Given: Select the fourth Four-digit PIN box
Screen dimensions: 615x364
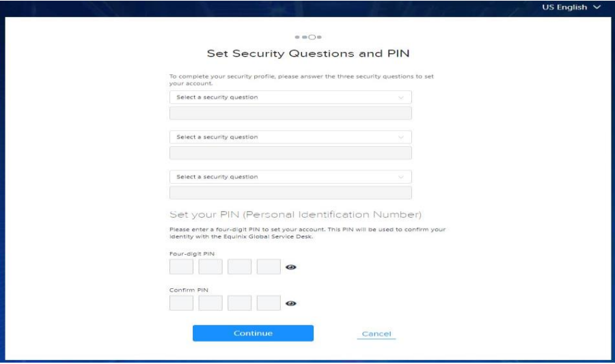Looking at the screenshot, I should [x=269, y=267].
